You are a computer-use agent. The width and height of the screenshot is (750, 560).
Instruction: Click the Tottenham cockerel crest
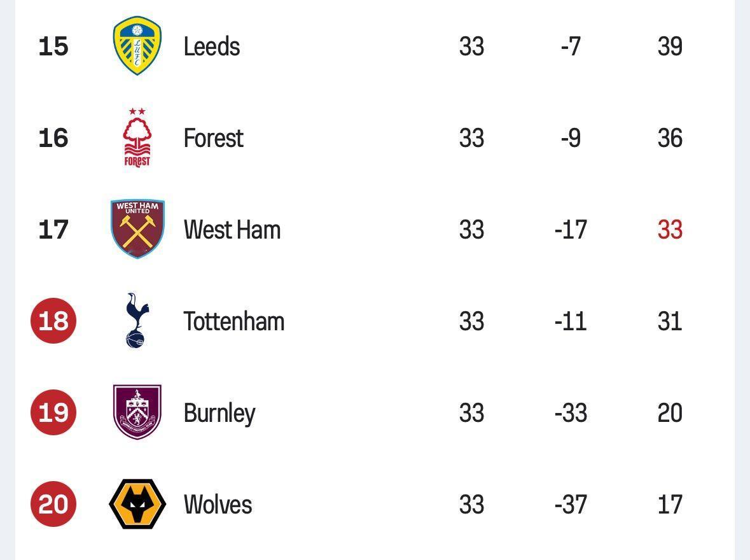(x=137, y=321)
